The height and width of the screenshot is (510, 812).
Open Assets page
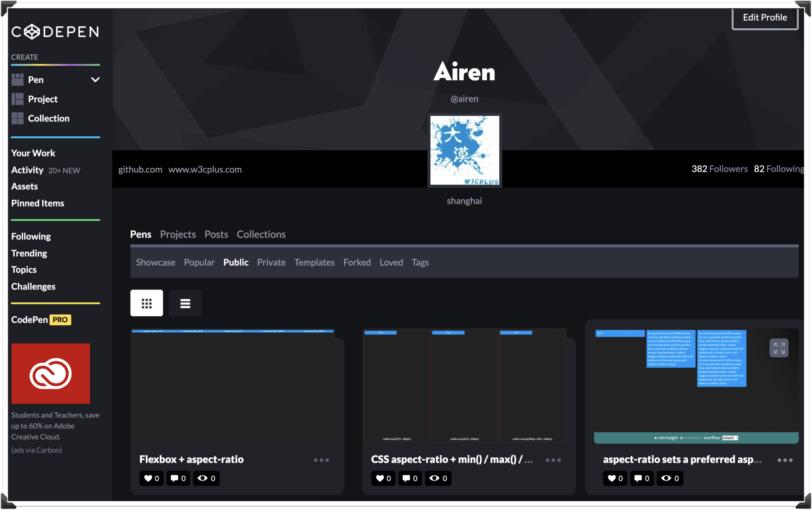click(24, 186)
